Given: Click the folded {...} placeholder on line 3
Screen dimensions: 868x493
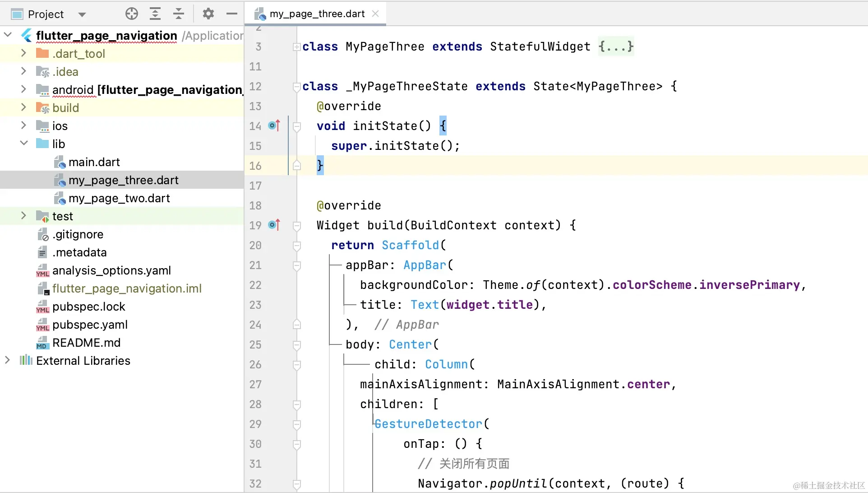Looking at the screenshot, I should (x=616, y=47).
